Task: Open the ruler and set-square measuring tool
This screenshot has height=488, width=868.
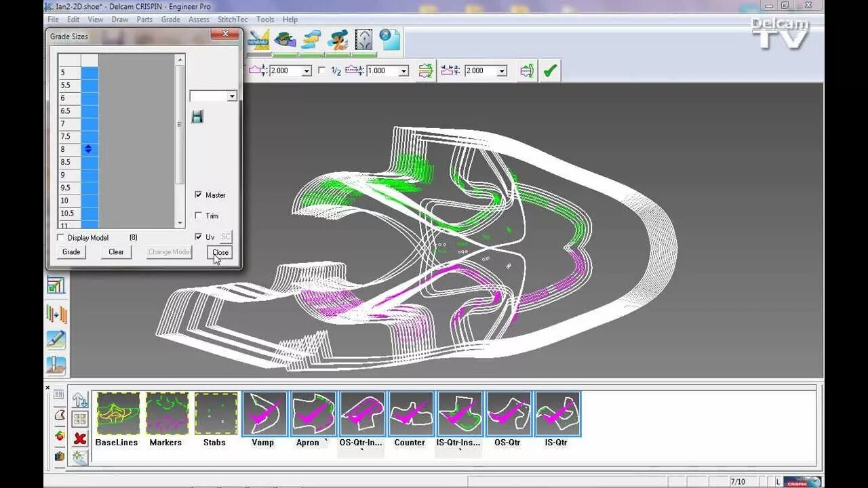Action: [258, 39]
